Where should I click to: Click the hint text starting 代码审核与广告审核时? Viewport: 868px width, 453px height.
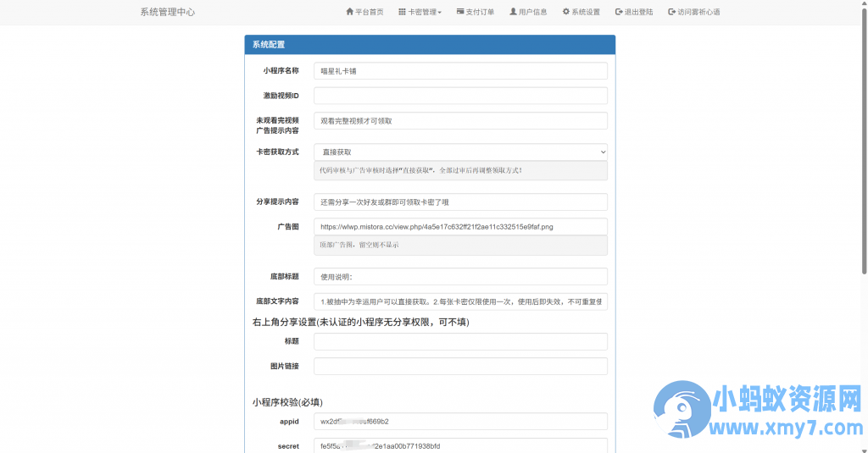click(420, 170)
